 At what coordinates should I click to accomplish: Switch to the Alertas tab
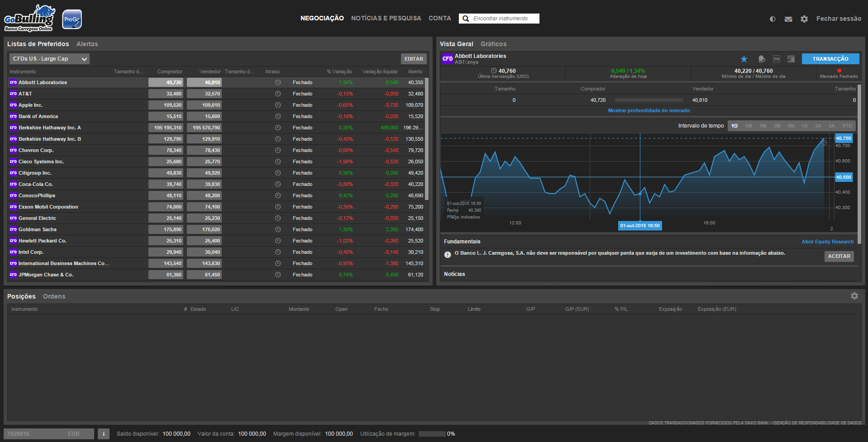tap(87, 44)
